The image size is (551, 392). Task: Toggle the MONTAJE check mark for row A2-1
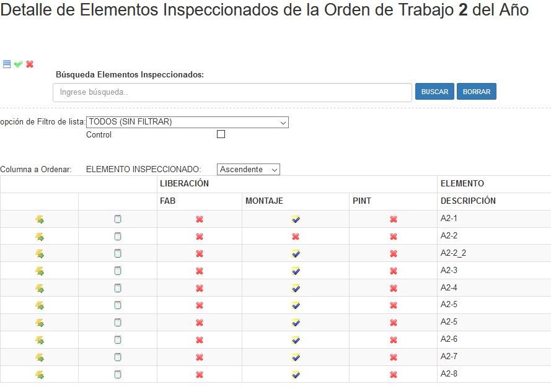296,219
